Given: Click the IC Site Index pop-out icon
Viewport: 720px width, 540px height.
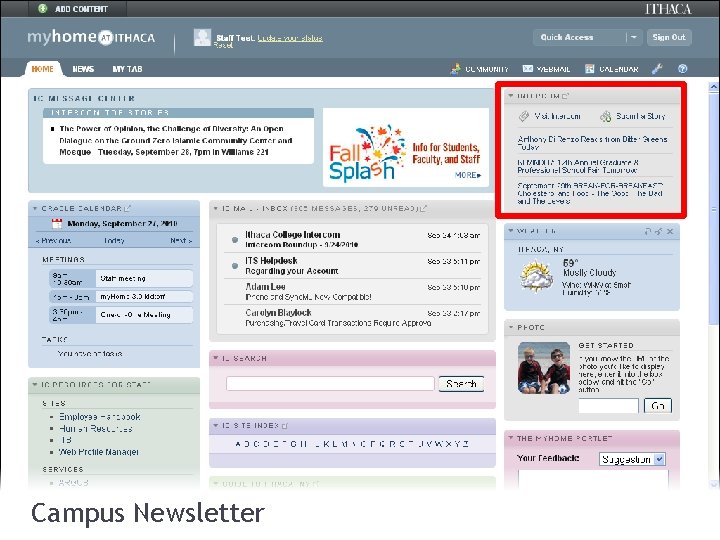Looking at the screenshot, I should 285,426.
